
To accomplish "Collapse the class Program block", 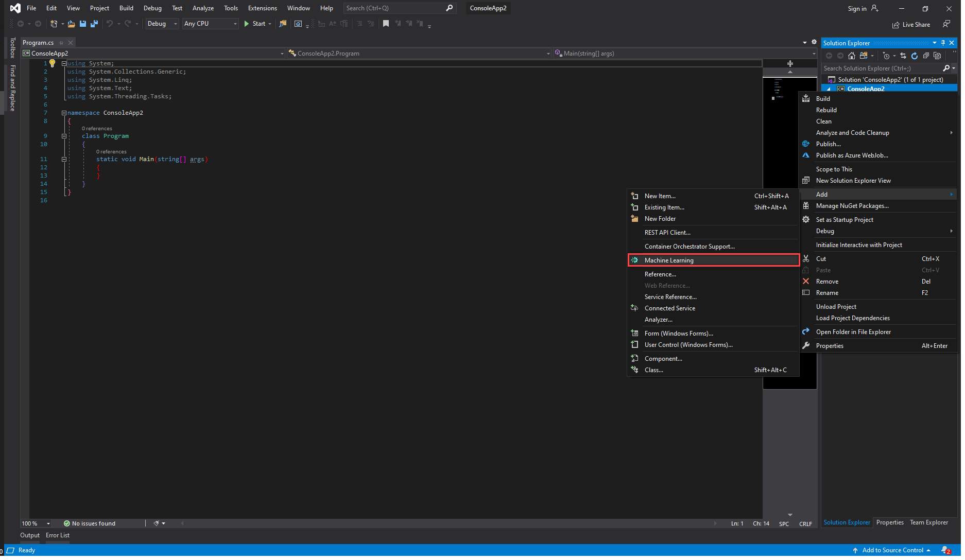I will pos(64,136).
